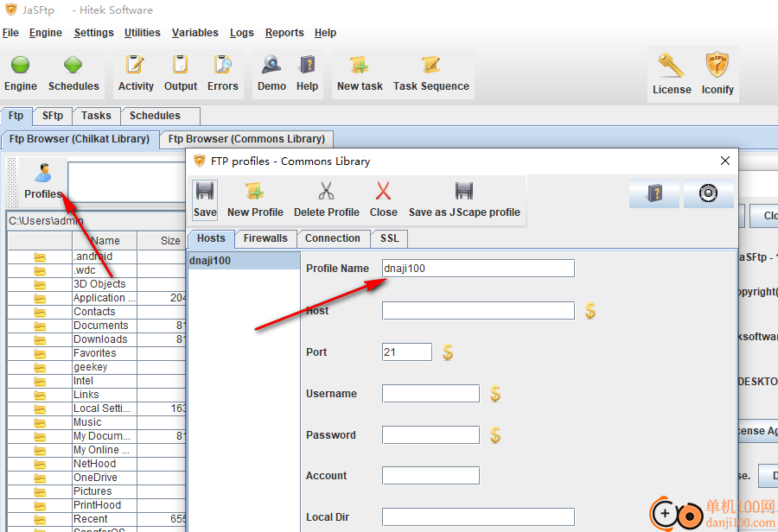Select dnaji100 in the profile list
This screenshot has width=778, height=532.
point(244,261)
